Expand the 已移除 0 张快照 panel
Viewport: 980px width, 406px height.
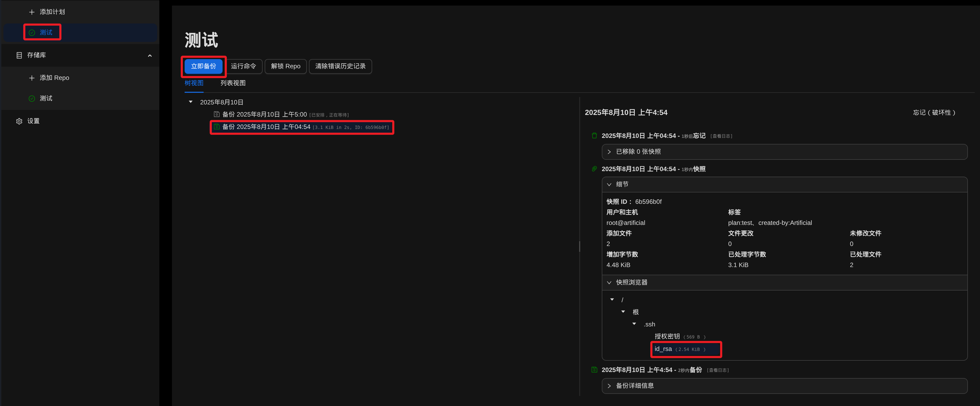pyautogui.click(x=609, y=152)
